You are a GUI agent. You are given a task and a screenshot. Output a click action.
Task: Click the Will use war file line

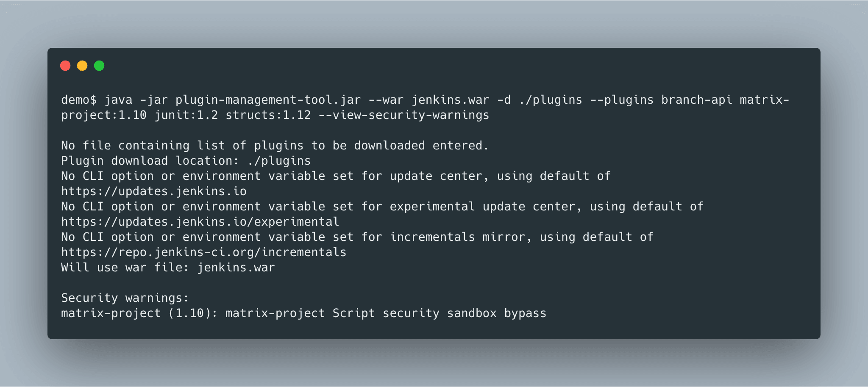coord(167,267)
